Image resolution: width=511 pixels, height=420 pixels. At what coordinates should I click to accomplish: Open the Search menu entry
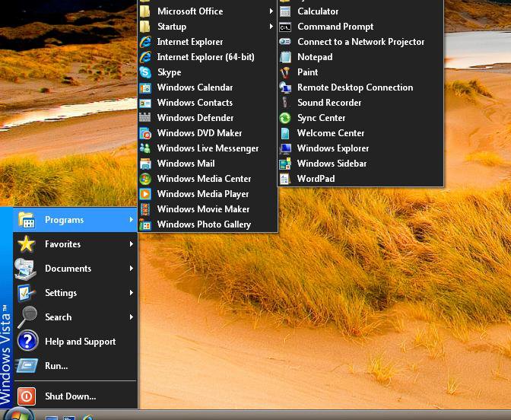(75, 317)
